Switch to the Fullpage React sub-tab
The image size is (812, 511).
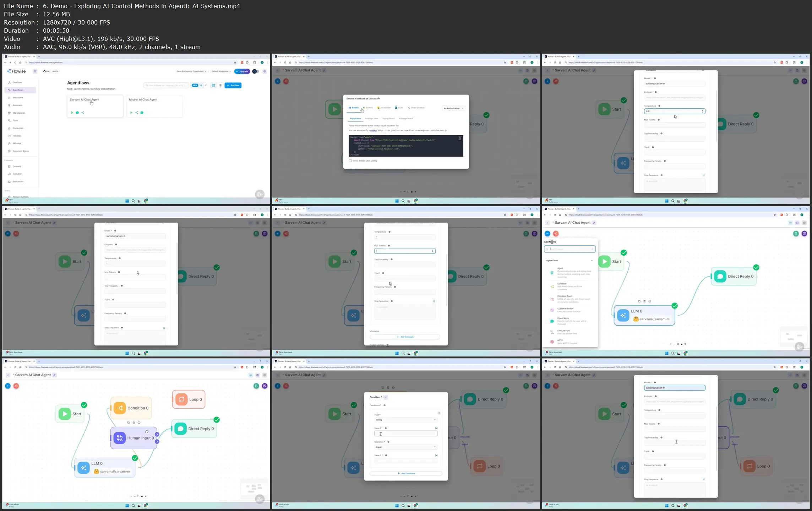405,119
